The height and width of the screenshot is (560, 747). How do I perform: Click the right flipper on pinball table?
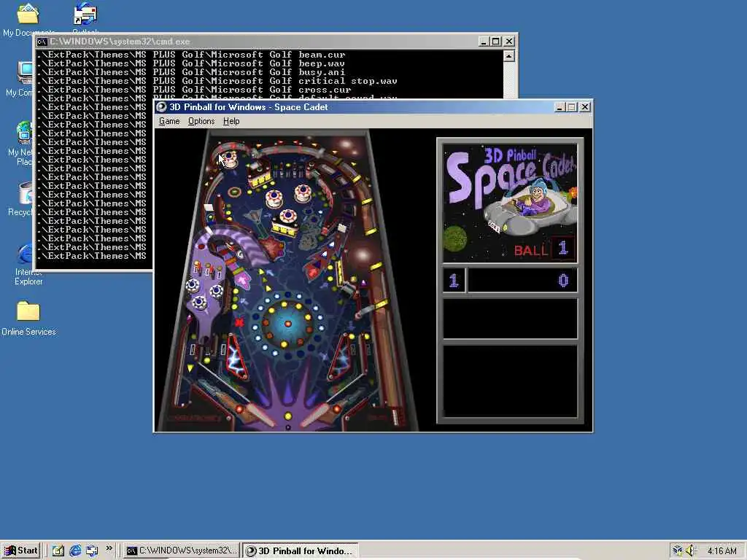tap(315, 415)
